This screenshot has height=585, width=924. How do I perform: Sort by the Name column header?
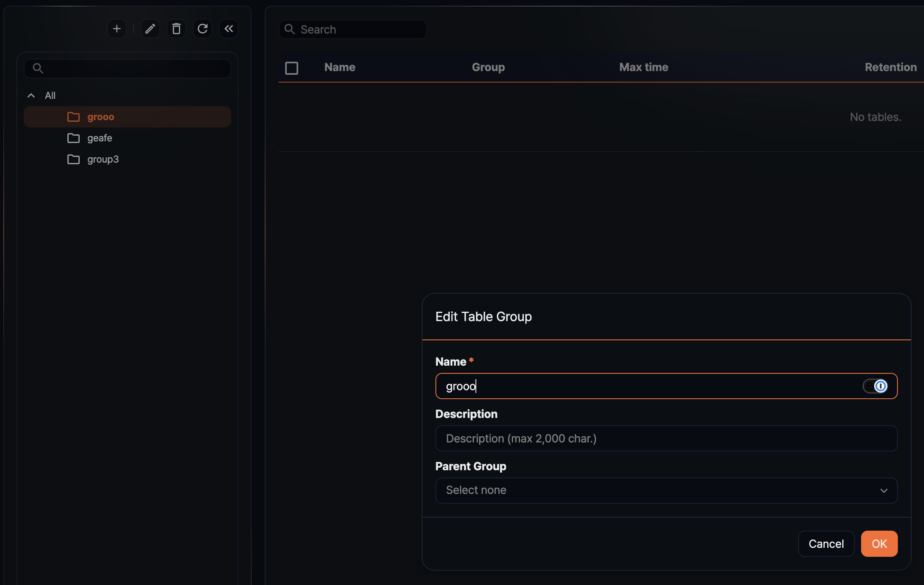[x=339, y=67]
